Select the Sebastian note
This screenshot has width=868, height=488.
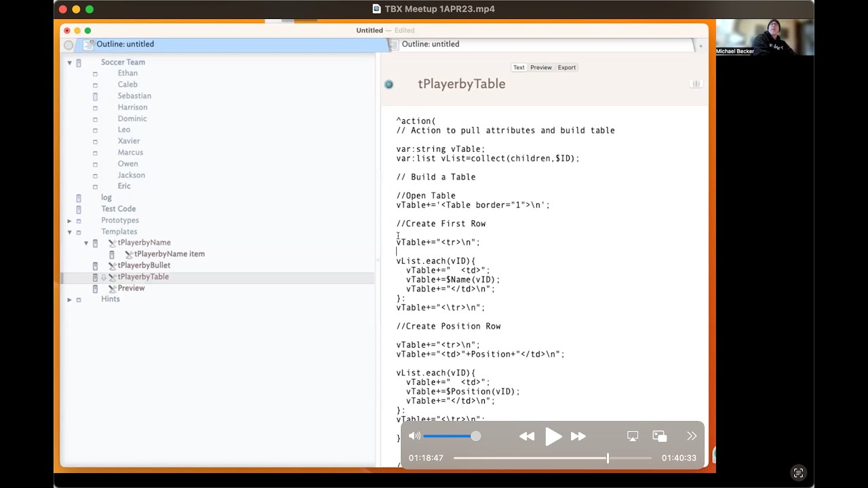[134, 96]
